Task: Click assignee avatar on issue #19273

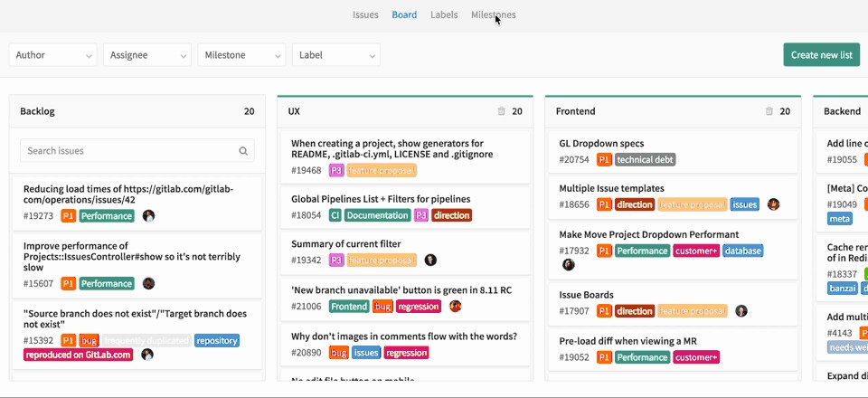Action: 148,216
